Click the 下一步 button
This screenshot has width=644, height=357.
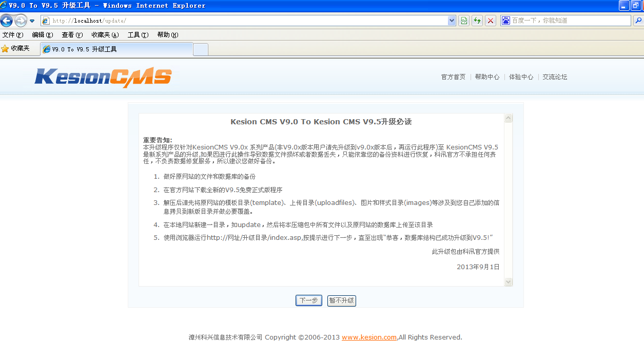click(x=308, y=300)
